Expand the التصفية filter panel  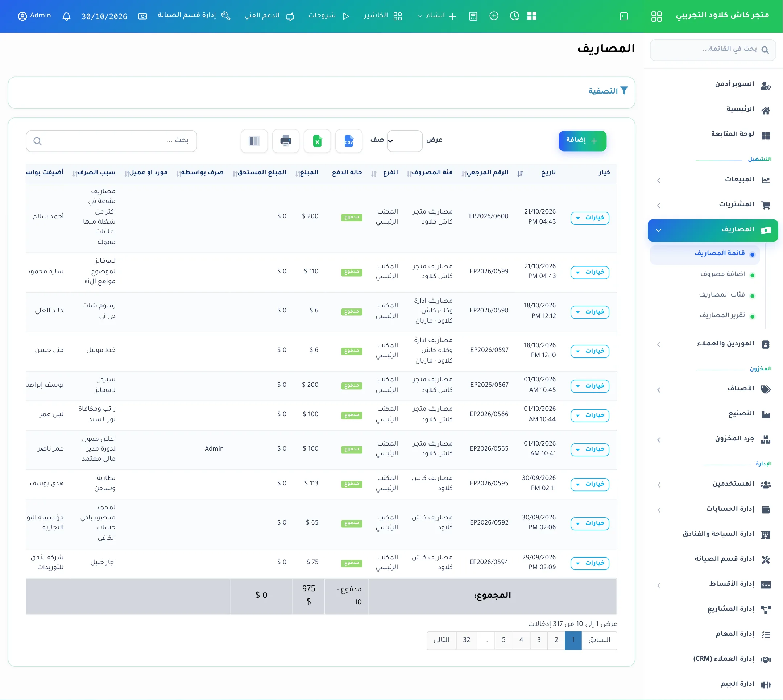point(608,91)
